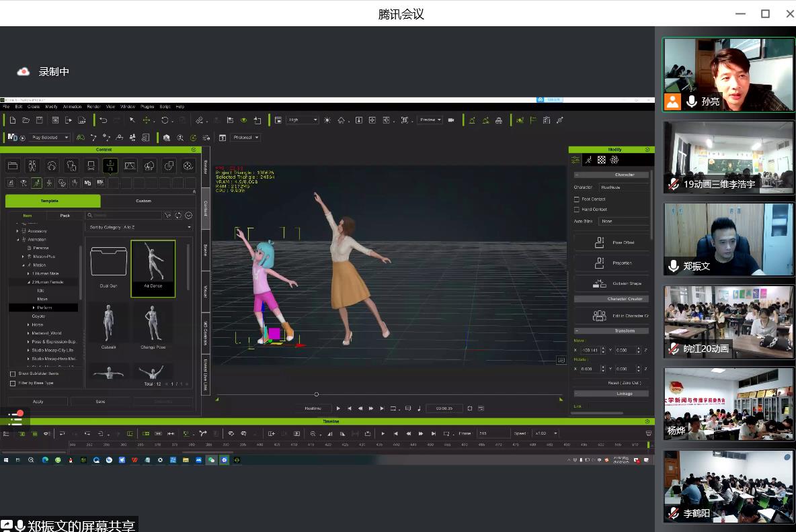Click the Pose Offset button
796x532 pixels.
[611, 242]
